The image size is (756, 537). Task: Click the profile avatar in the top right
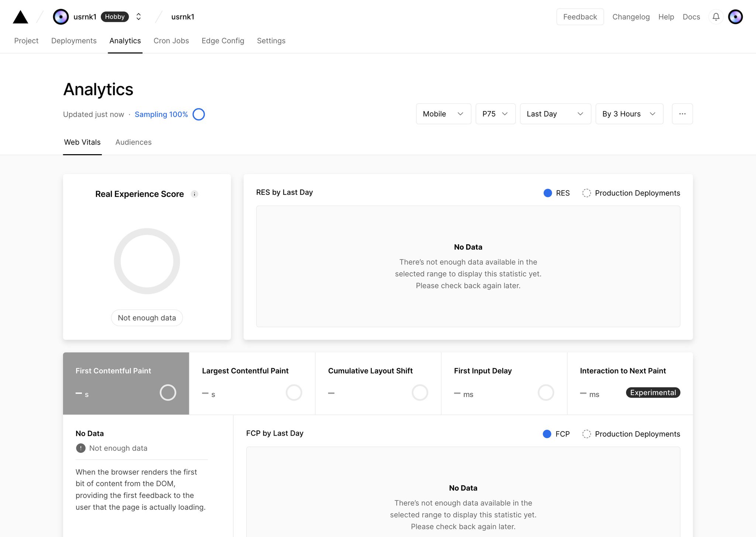pyautogui.click(x=736, y=17)
